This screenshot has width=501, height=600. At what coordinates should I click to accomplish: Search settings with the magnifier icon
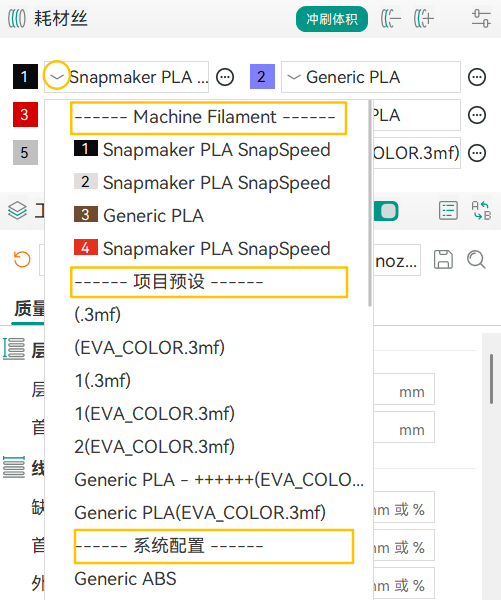coord(477,259)
